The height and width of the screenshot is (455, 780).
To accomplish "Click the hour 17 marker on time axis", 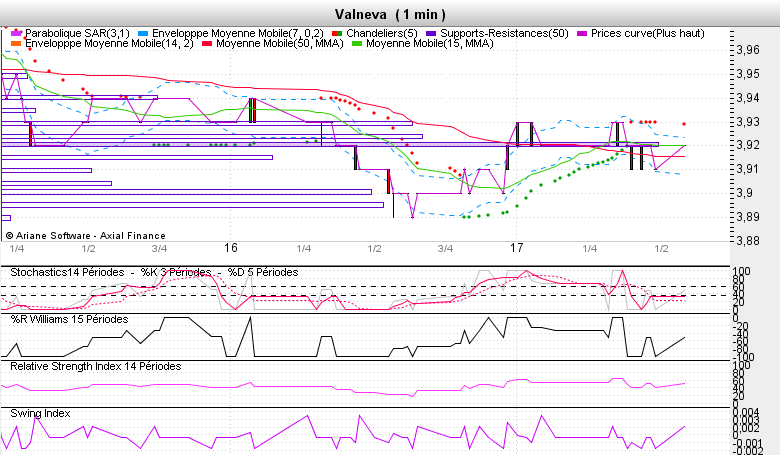I will coord(516,248).
